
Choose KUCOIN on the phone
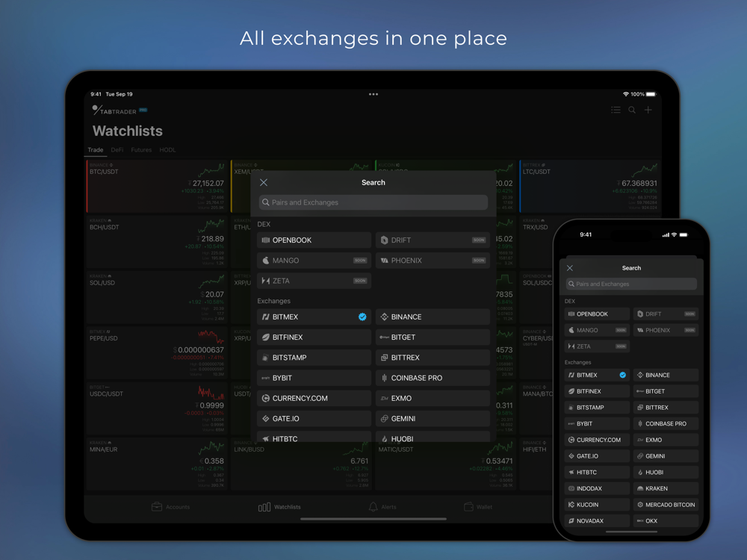point(597,504)
